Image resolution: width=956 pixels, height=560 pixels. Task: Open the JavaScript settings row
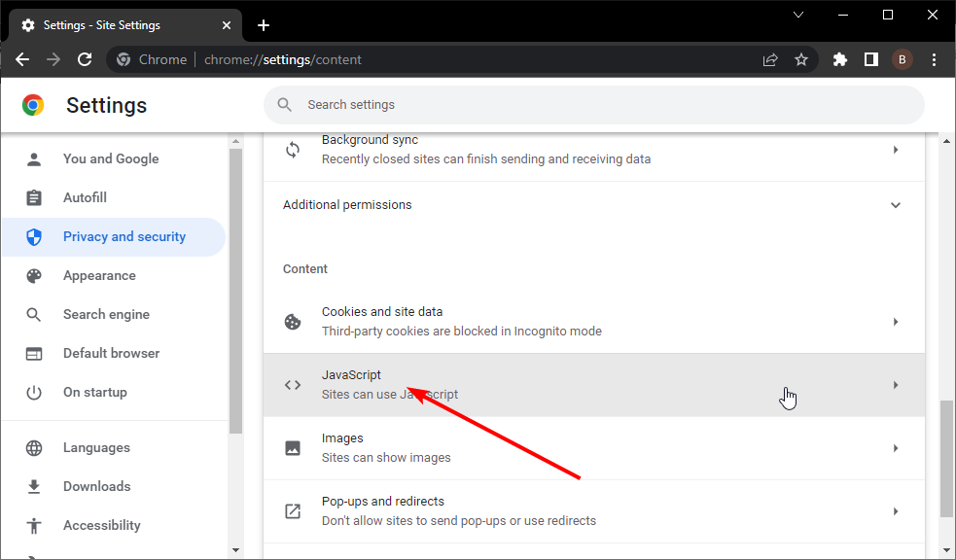[594, 385]
